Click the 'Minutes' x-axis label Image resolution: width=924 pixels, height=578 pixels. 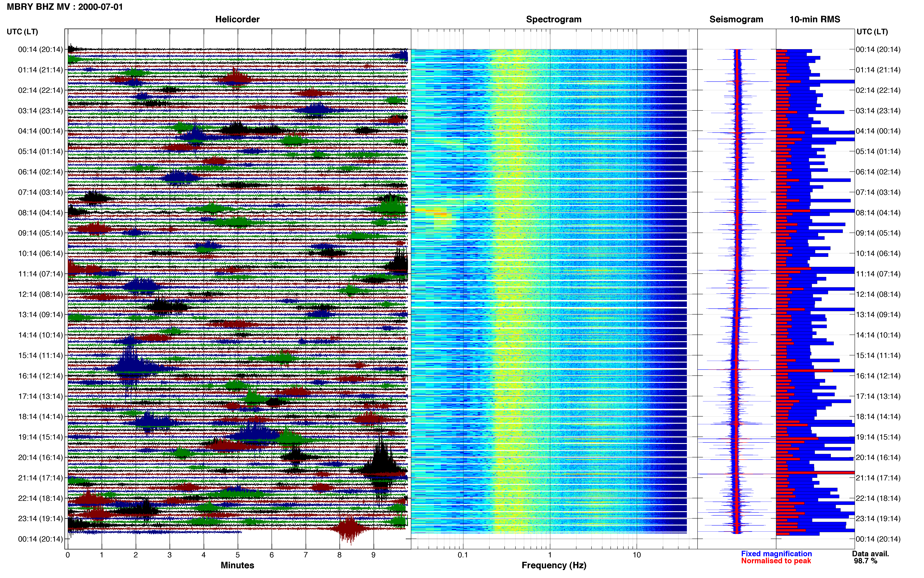click(x=237, y=565)
